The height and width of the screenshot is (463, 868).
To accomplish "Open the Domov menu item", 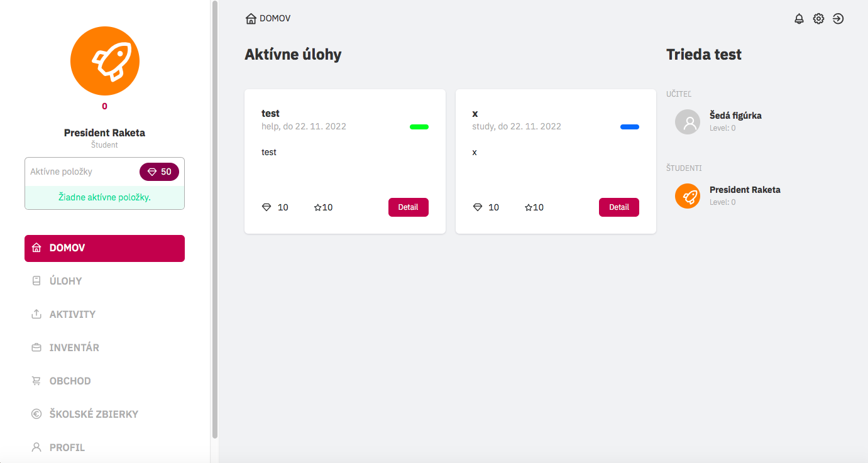I will pyautogui.click(x=104, y=248).
